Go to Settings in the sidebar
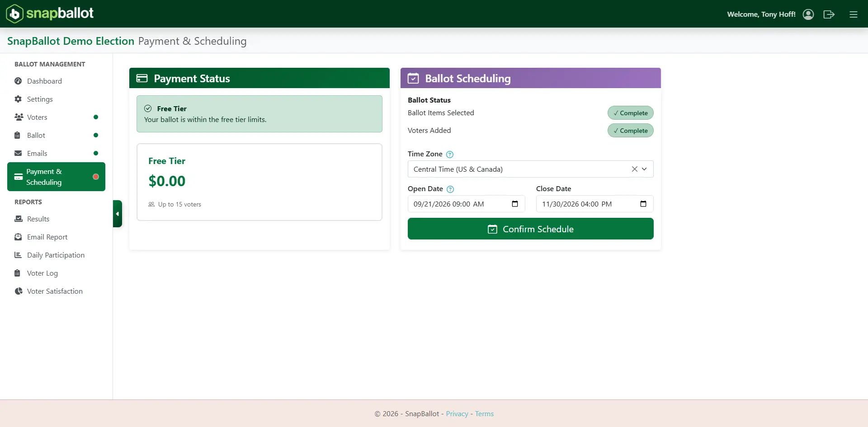868x427 pixels. tap(56, 99)
